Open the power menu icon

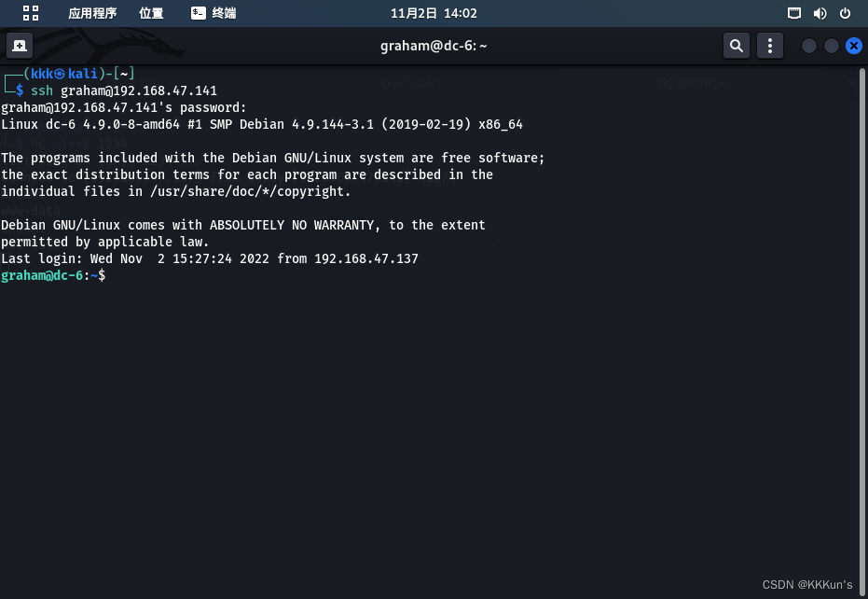[x=845, y=13]
